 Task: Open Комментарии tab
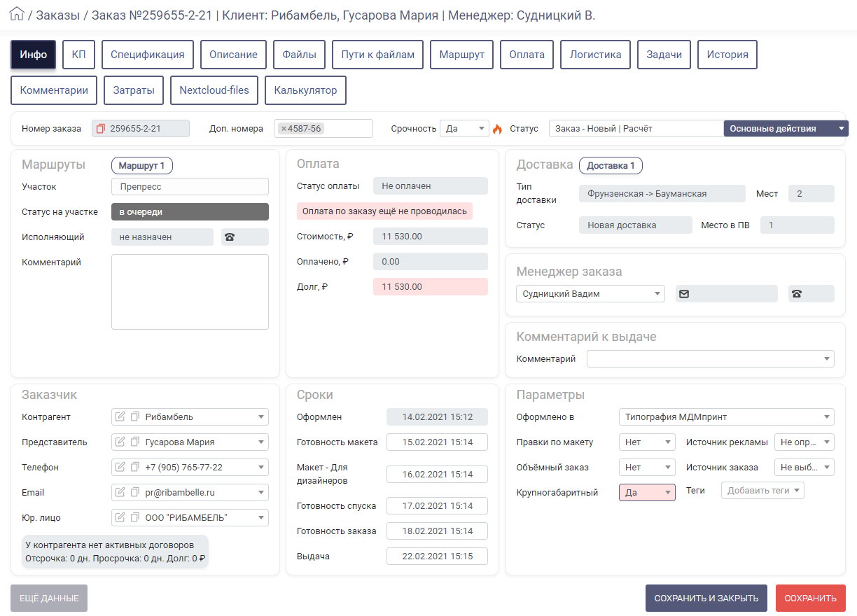[54, 90]
